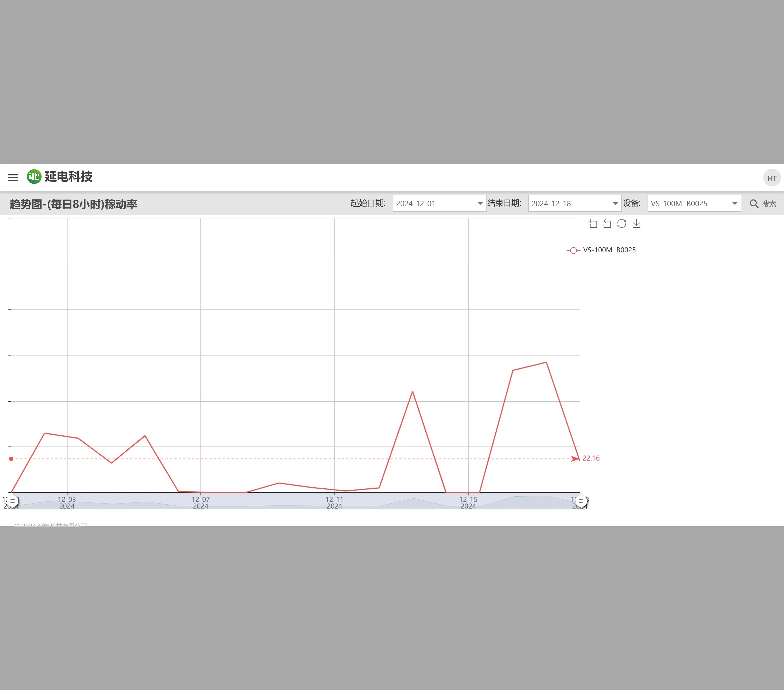This screenshot has height=690, width=784.
Task: Click the VS-100M B0025 device field
Action: tap(694, 204)
